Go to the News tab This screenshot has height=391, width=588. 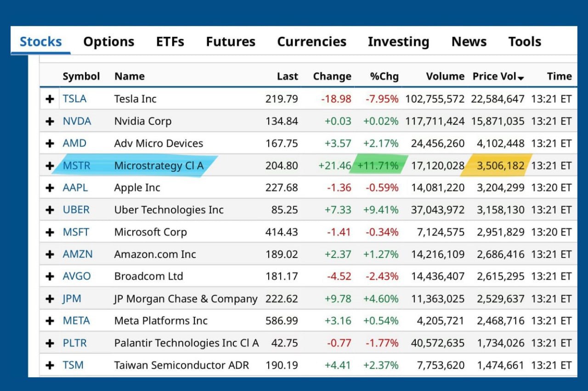(x=469, y=42)
